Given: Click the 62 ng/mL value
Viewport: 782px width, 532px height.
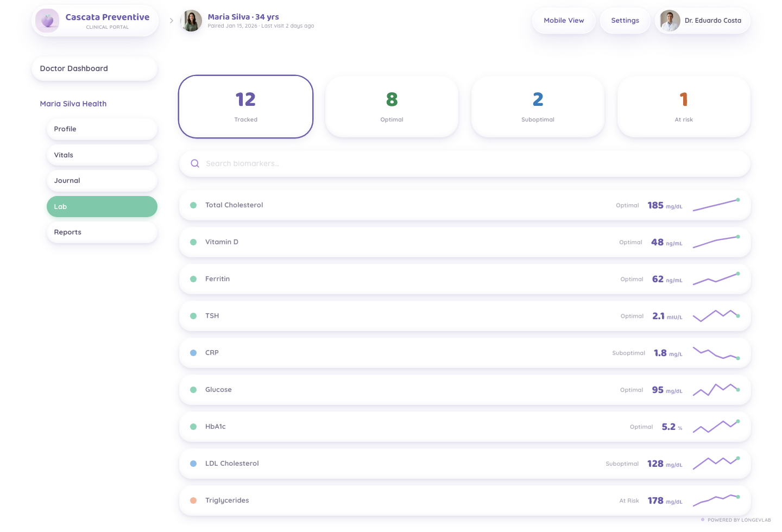Looking at the screenshot, I should (x=667, y=279).
